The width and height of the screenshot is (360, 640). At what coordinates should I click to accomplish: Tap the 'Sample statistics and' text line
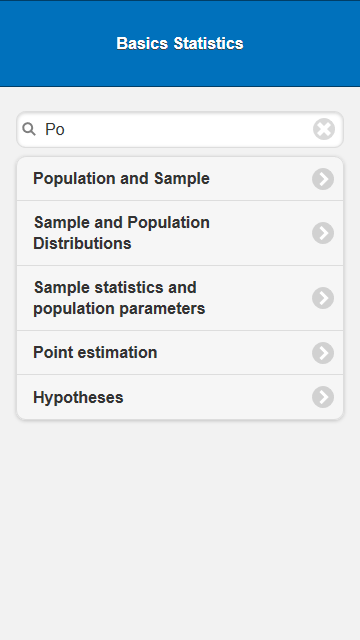click(x=115, y=287)
